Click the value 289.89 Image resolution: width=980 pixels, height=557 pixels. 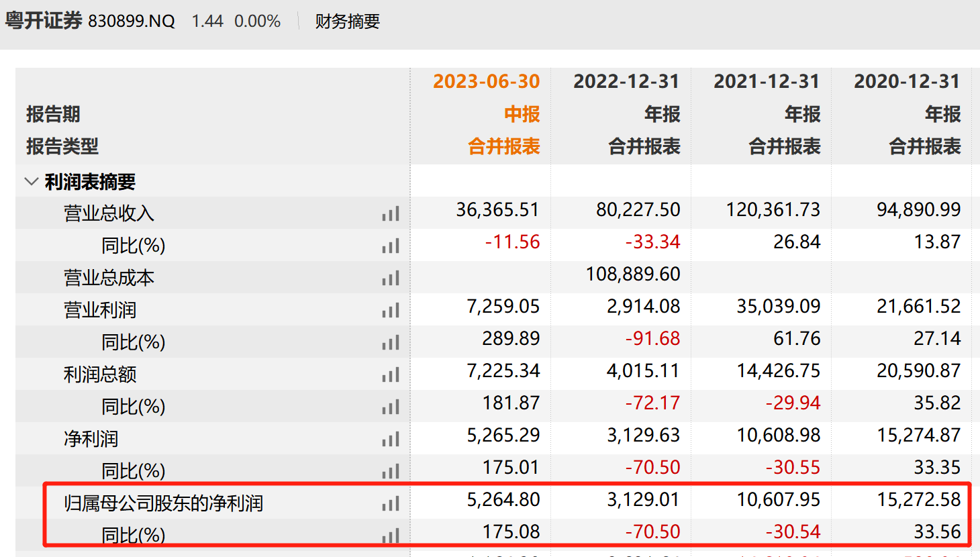pyautogui.click(x=511, y=339)
